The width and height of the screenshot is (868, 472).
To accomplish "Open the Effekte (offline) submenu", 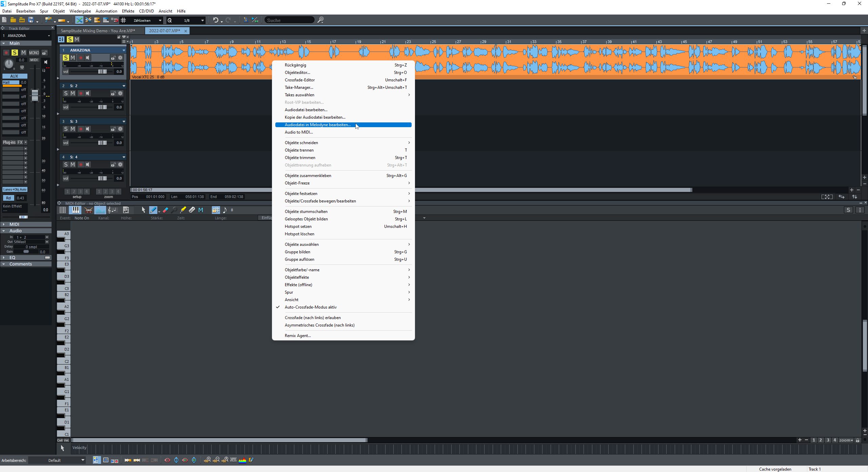I will pyautogui.click(x=343, y=285).
